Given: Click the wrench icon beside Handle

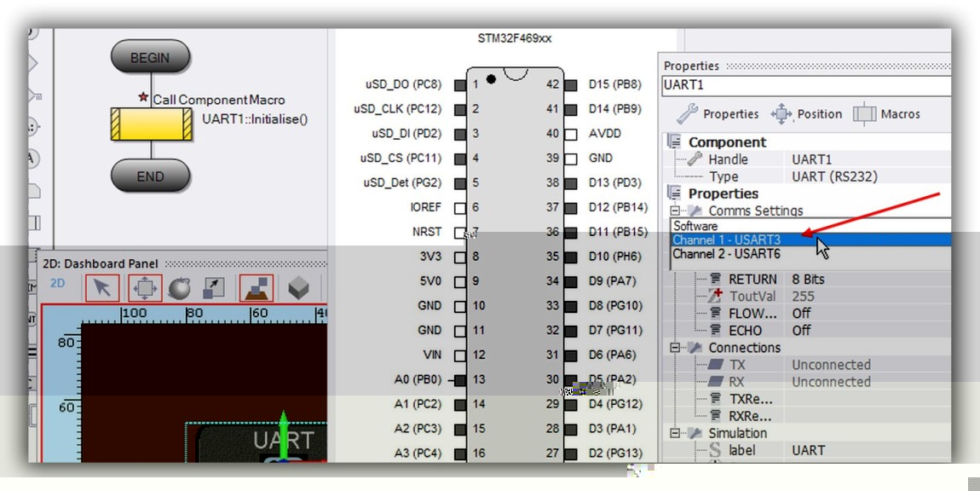Looking at the screenshot, I should (x=695, y=159).
